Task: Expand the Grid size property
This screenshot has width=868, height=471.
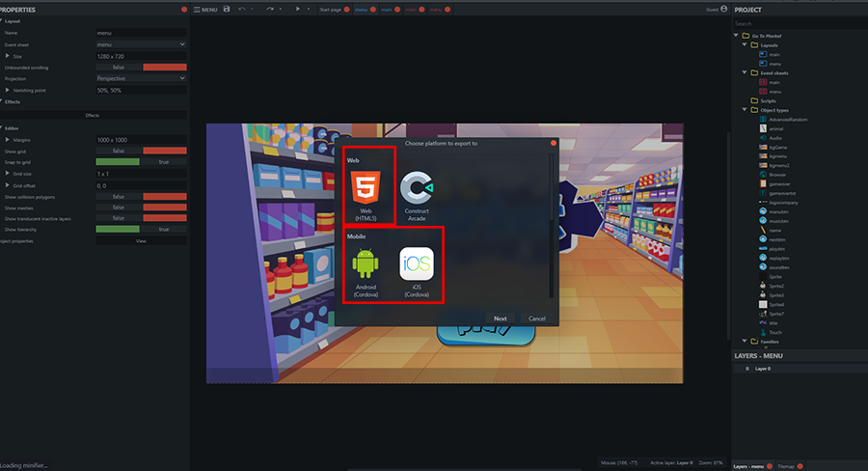Action: (x=7, y=174)
